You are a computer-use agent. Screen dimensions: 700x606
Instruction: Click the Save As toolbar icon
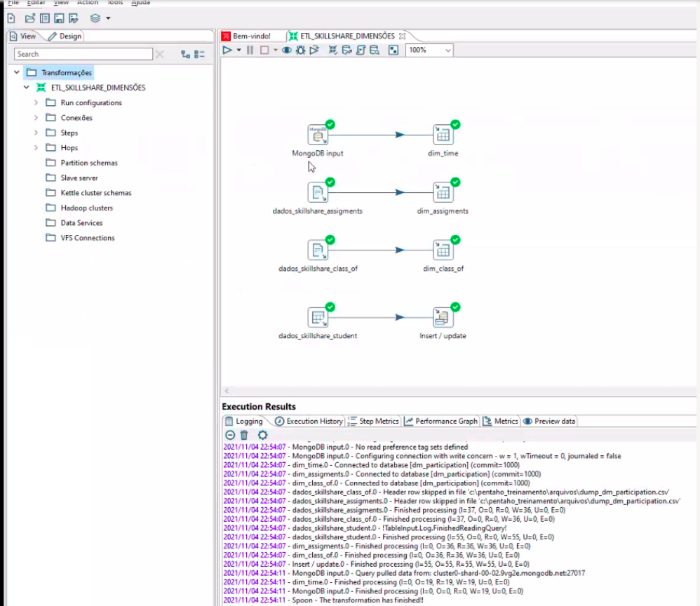[74, 18]
